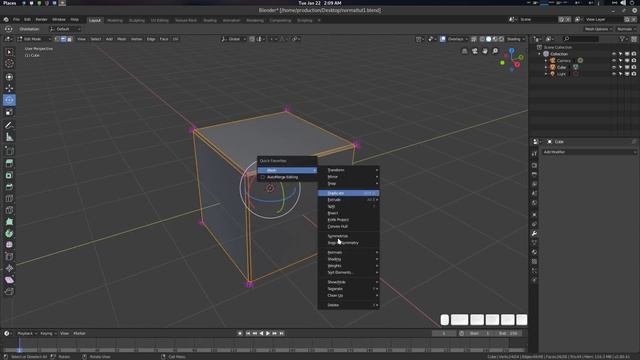This screenshot has width=640, height=360.
Task: Open the Add Modifier dropdown
Action: point(589,152)
